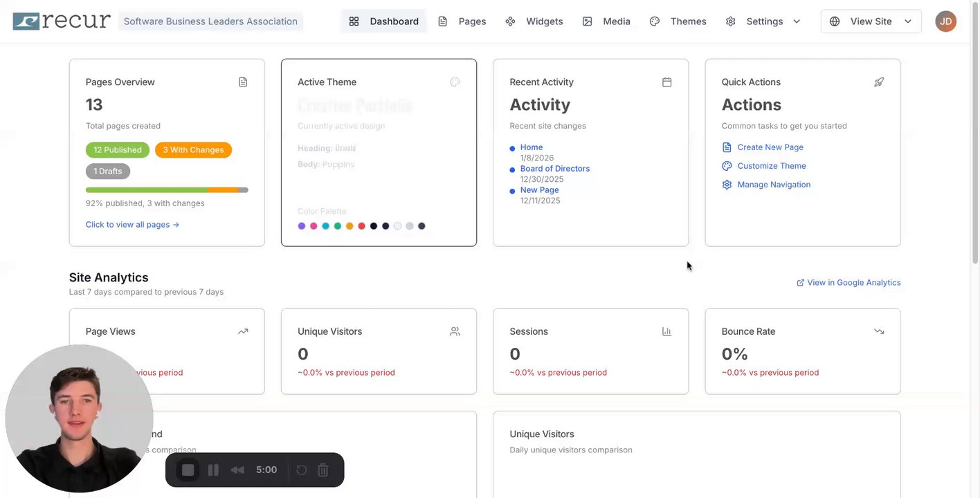Click the 1 Drafts badge
The height and width of the screenshot is (498, 980).
pos(108,172)
